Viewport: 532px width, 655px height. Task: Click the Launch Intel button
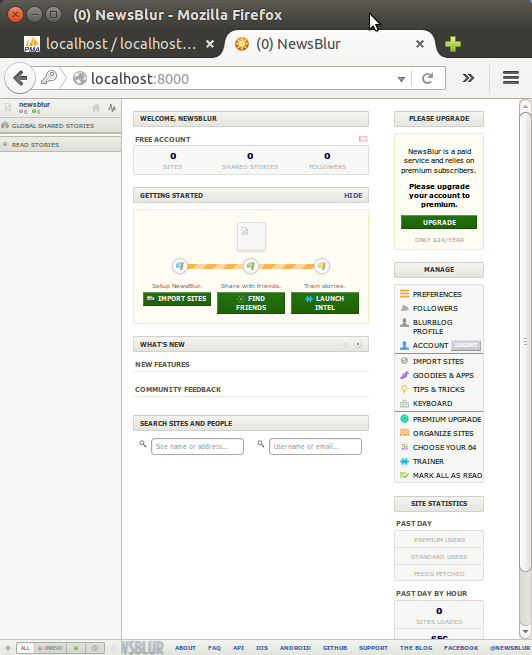(324, 303)
